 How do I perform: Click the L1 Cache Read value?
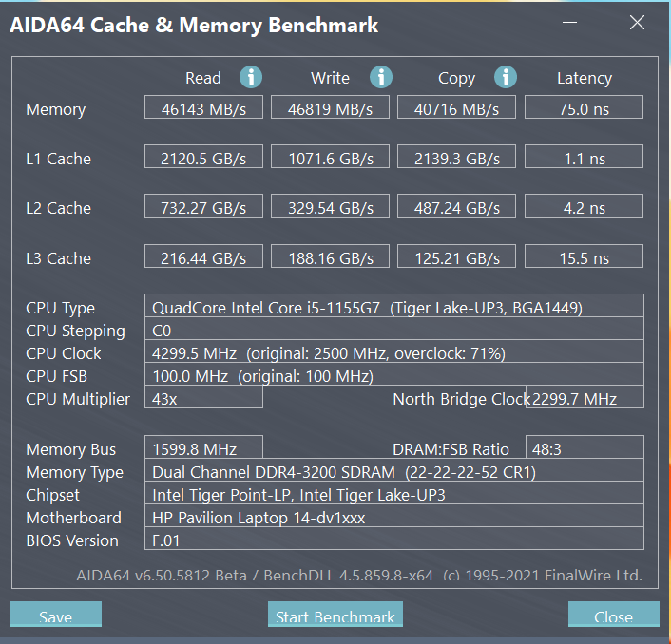click(204, 158)
